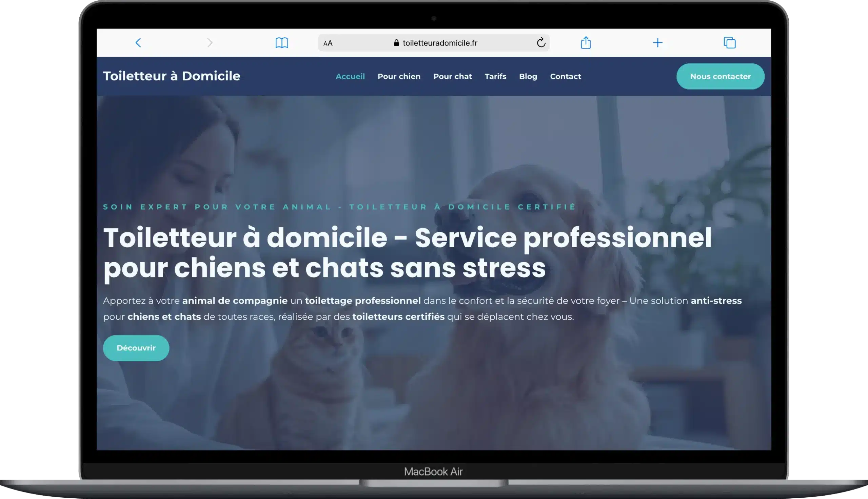Reload the page with the refresh icon
The width and height of the screenshot is (868, 499).
tap(541, 42)
